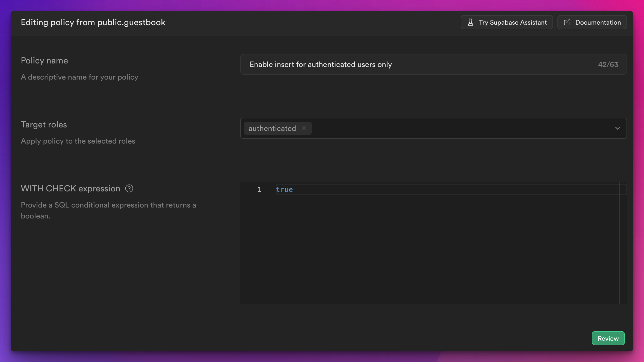Viewport: 644px width, 362px height.
Task: Click the 'Editing policy from public.guestbook' title
Action: pyautogui.click(x=93, y=22)
